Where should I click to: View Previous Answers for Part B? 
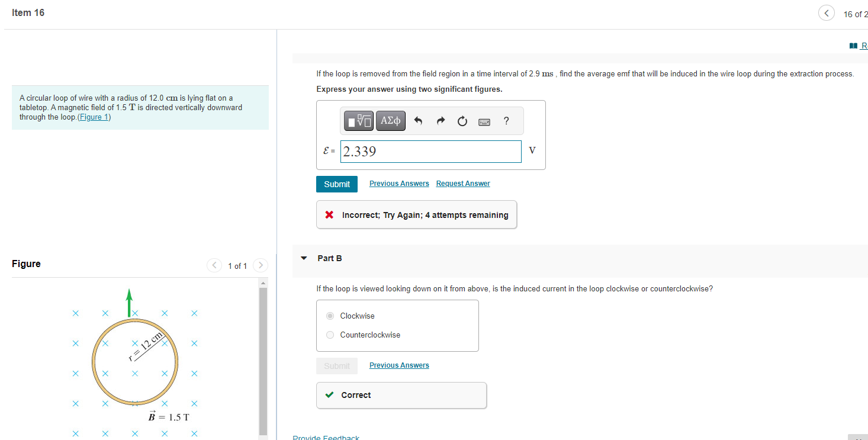[x=399, y=365]
